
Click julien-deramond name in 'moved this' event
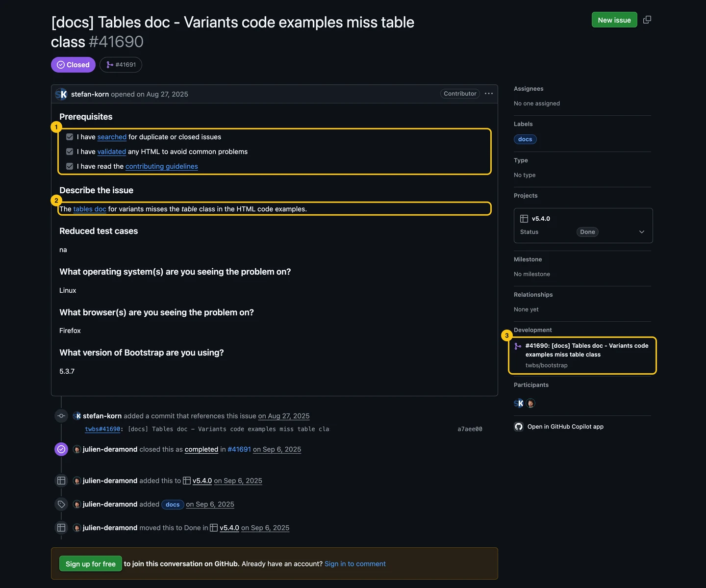tap(110, 528)
